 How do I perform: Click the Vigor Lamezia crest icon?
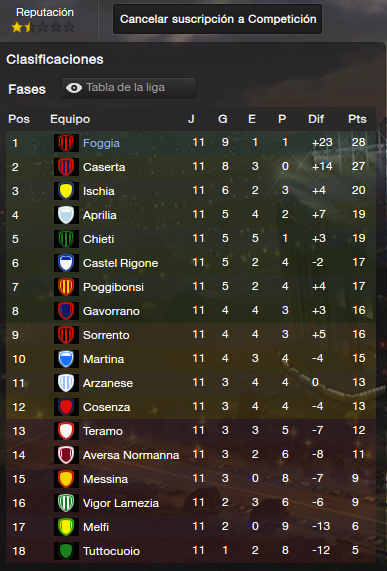pos(66,503)
